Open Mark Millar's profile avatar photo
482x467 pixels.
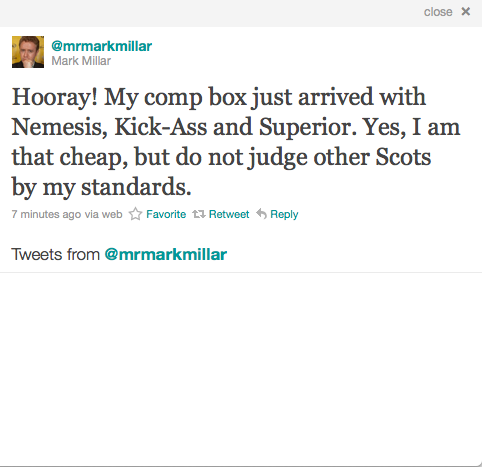28,52
